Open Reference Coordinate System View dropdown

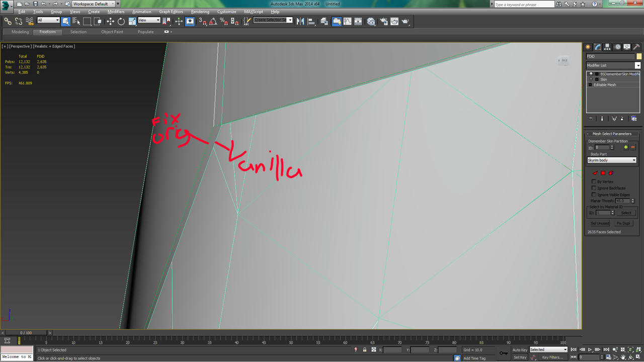click(x=149, y=20)
